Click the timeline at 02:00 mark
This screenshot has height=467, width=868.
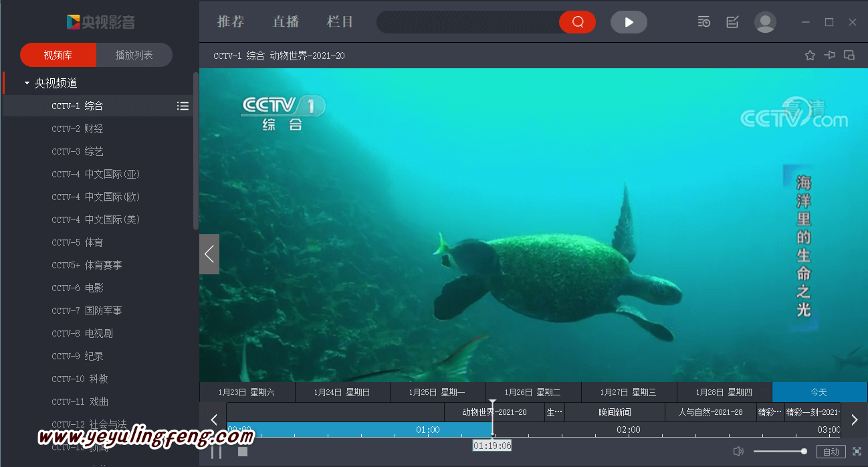(629, 430)
